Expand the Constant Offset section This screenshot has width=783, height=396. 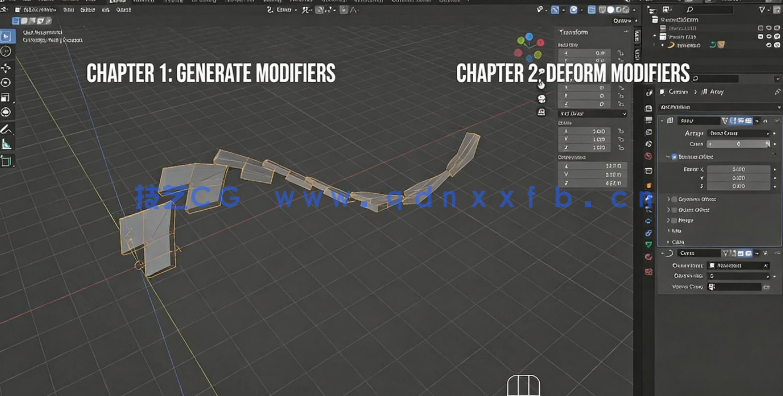pyautogui.click(x=668, y=199)
